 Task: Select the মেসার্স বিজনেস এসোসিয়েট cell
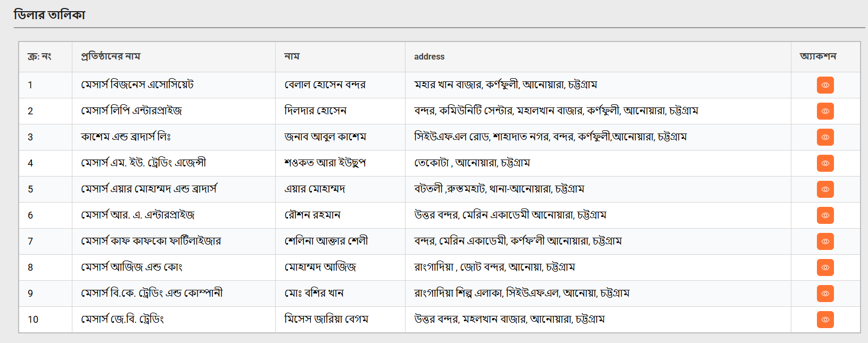coord(137,85)
